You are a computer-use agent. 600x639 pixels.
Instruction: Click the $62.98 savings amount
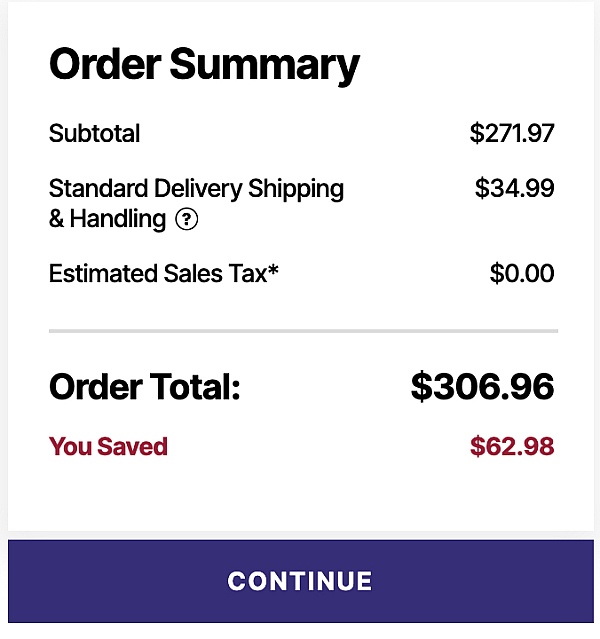(x=512, y=447)
